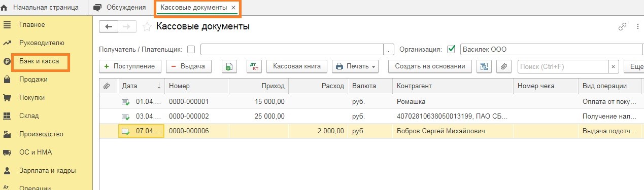The width and height of the screenshot is (644, 190).
Task: Click the Валюта column header
Action: coord(370,86)
